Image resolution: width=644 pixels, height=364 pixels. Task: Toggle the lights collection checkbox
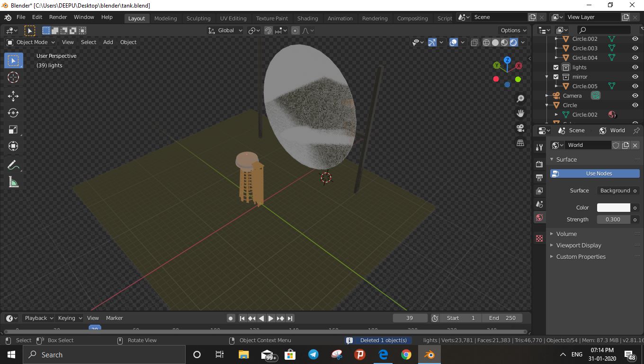coord(556,67)
